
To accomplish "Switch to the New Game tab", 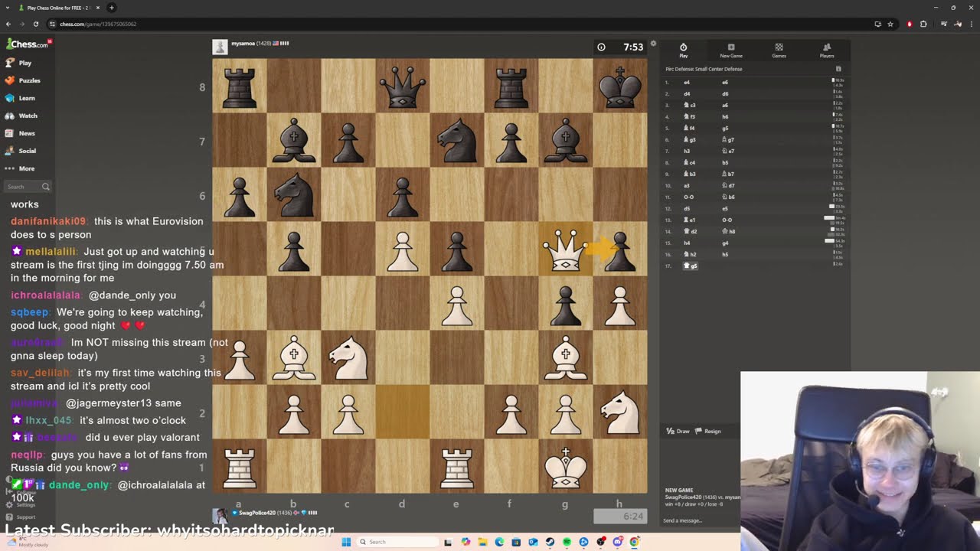I will [731, 51].
